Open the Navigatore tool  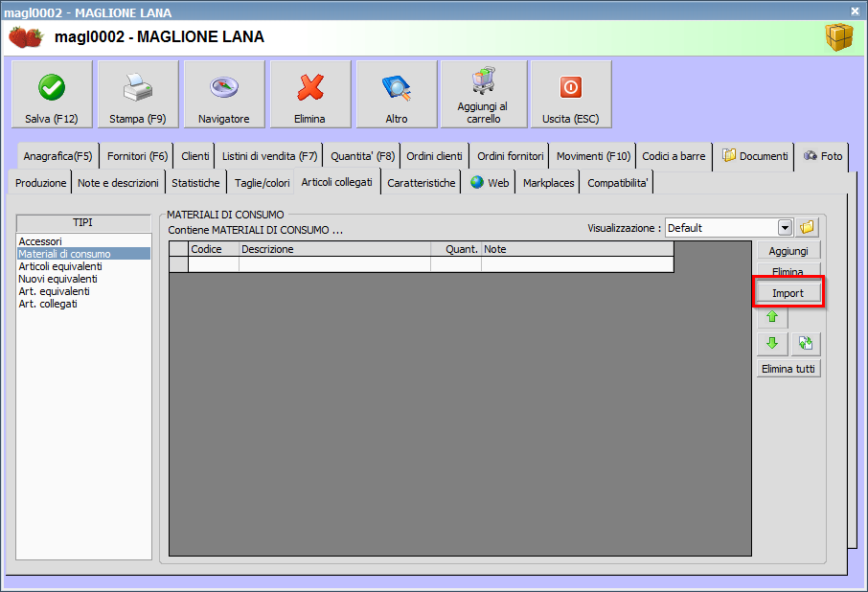[224, 94]
